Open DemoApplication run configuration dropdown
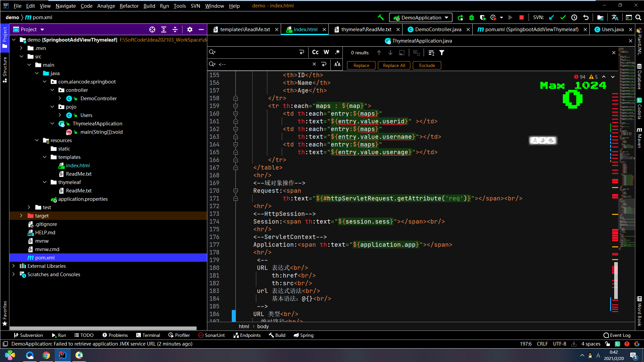Screen dimensions: 644x362 click(x=421, y=17)
